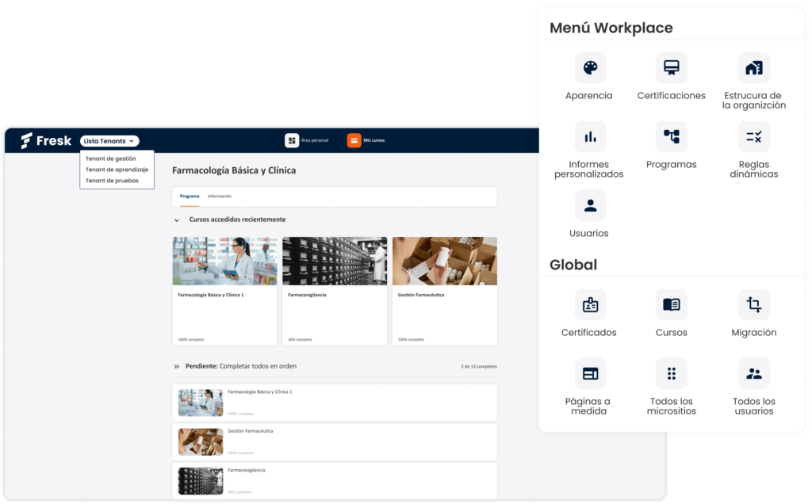The height and width of the screenshot is (504, 812).
Task: Open the Farmacovigilancia course card thumbnail
Action: point(335,261)
